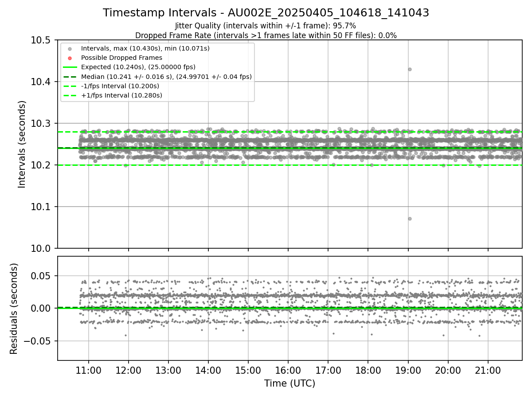Click the 17:00 time tick label

pos(328,370)
